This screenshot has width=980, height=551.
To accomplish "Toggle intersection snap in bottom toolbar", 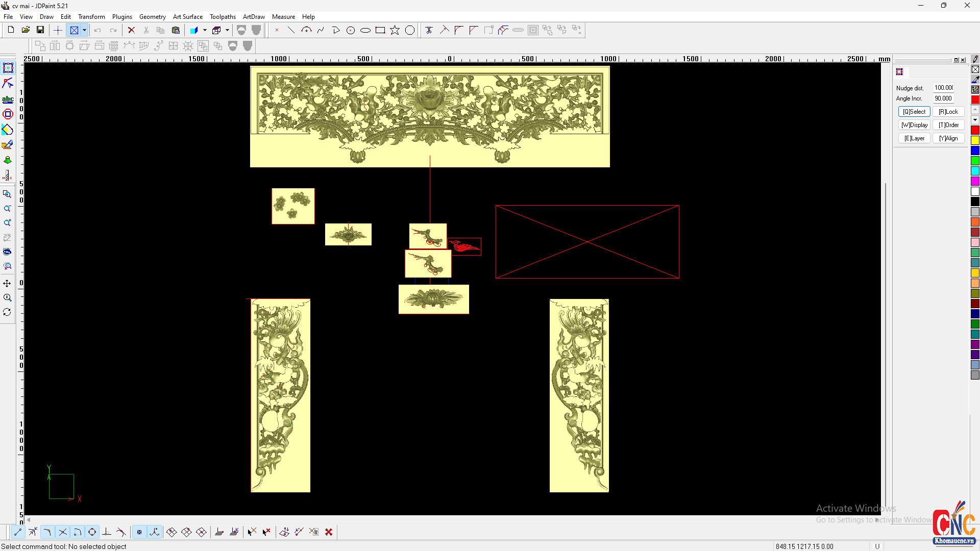I will pos(63,532).
